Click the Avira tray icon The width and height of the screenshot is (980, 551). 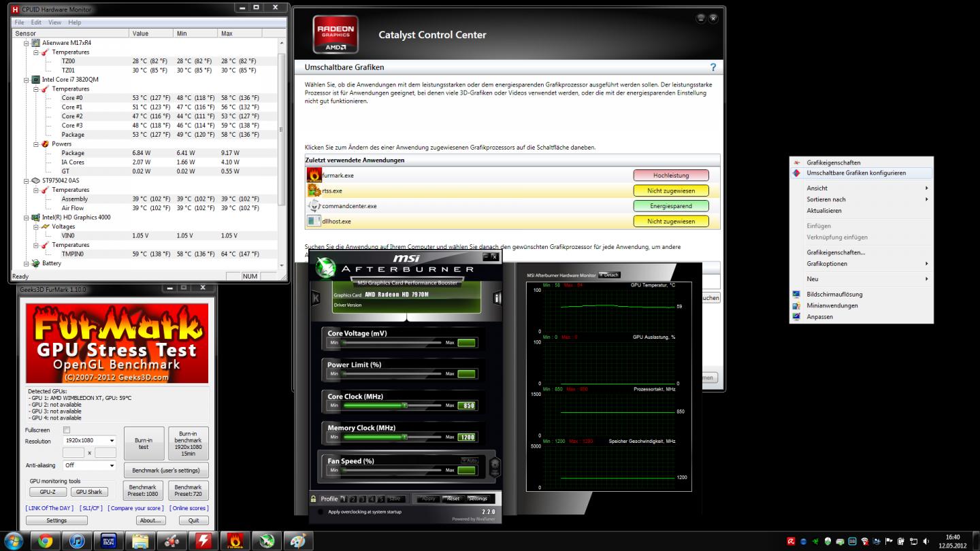(791, 541)
